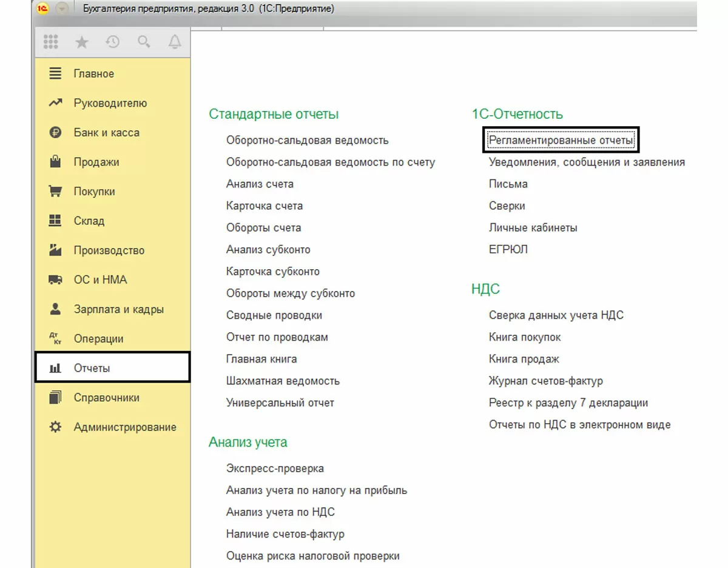Viewport: 728px width, 568px height.
Task: Click the Search magnifier icon
Action: point(144,42)
